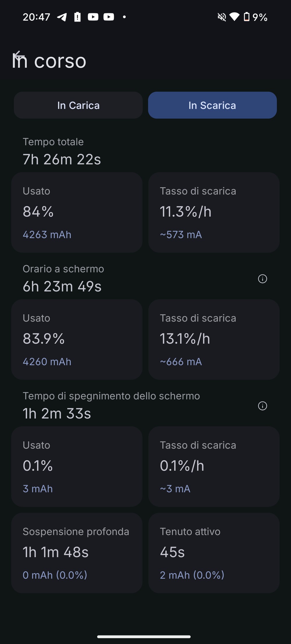Tap the 13.1%/h discharge rate card

coord(214,339)
